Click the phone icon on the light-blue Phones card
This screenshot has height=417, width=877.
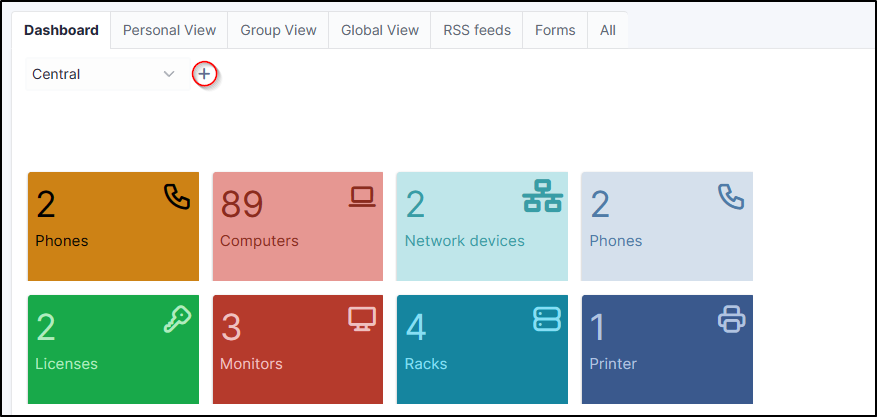(731, 197)
